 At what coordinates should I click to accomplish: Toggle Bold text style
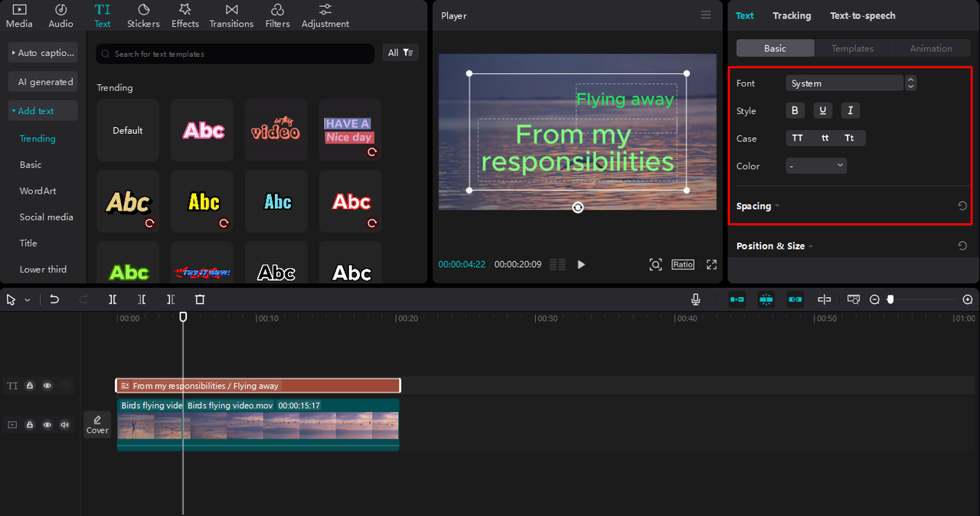(795, 111)
